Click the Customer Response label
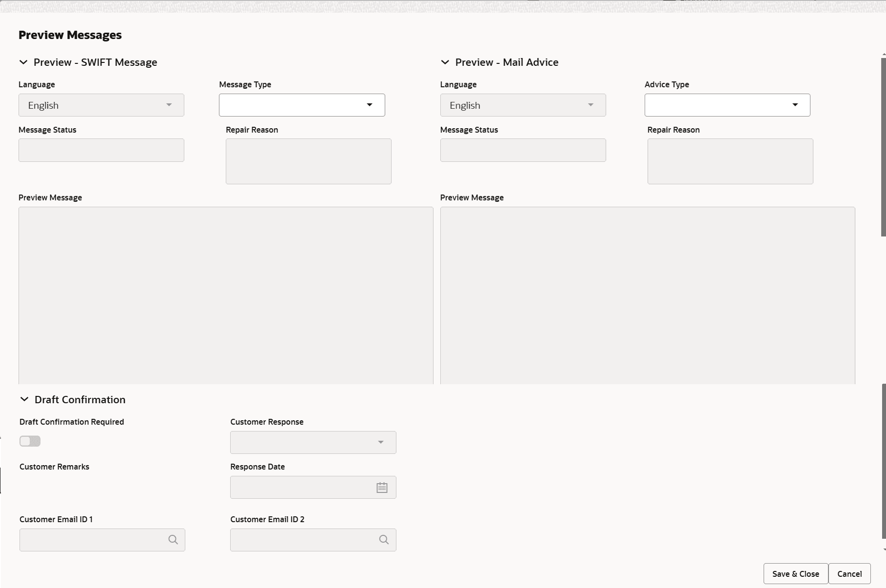The width and height of the screenshot is (886, 588). [x=267, y=422]
